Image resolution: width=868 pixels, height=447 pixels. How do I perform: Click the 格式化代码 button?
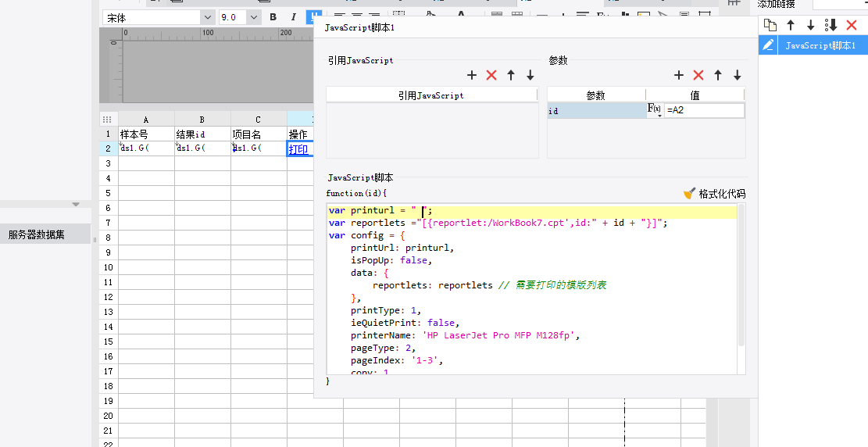tap(714, 194)
